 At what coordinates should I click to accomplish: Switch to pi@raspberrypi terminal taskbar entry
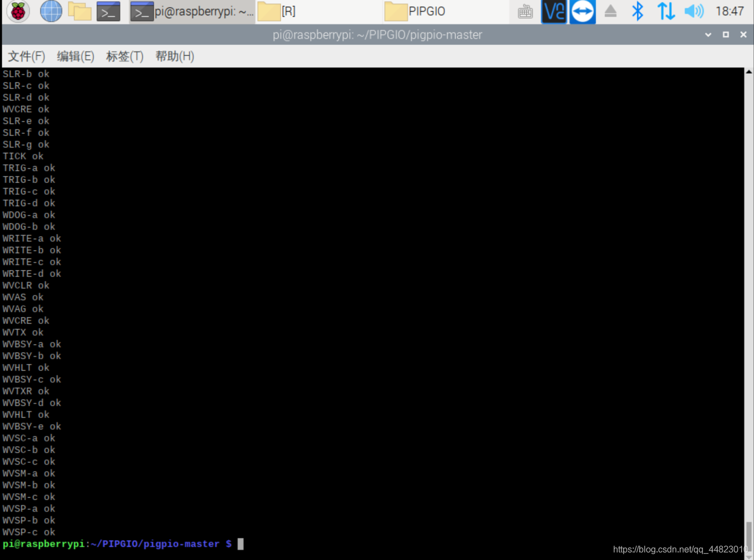coord(192,12)
